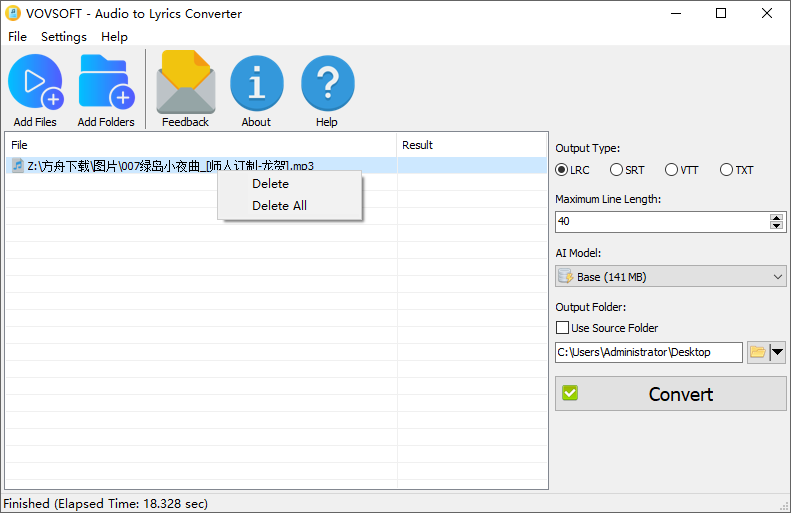Screen dimensions: 791x513
Task: Click the File column header
Action: (x=201, y=145)
